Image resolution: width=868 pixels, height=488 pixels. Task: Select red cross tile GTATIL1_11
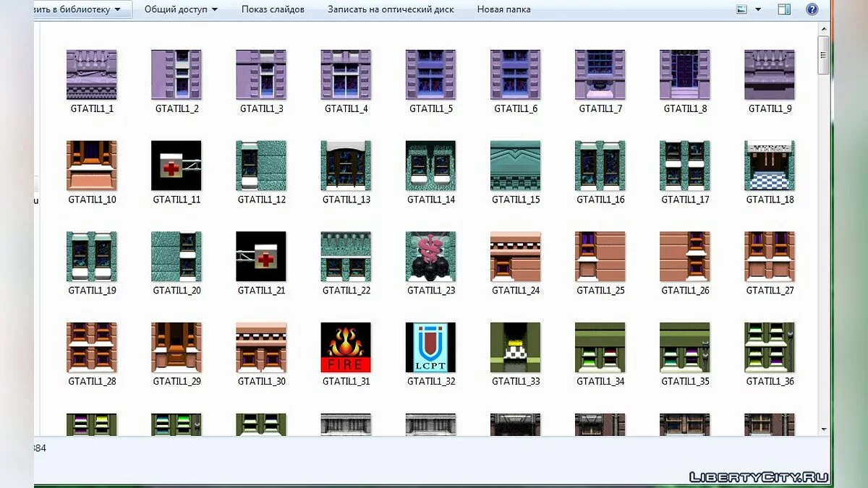coord(176,166)
